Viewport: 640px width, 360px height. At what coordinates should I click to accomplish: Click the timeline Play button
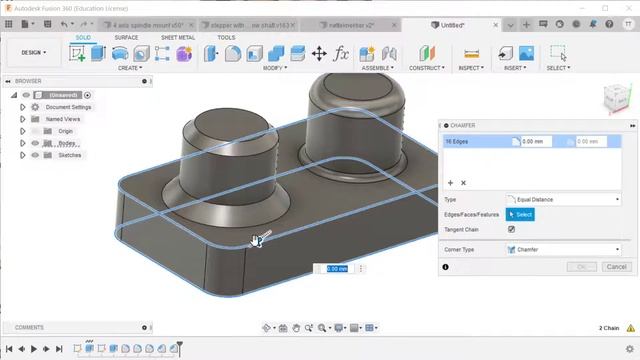pyautogui.click(x=34, y=349)
